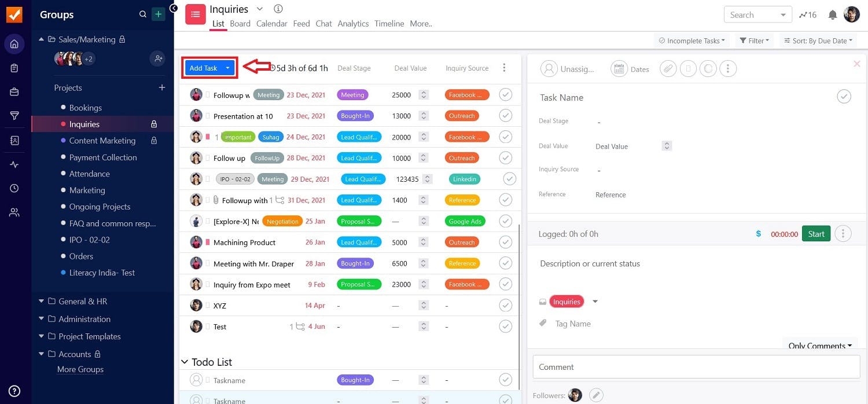Image resolution: width=868 pixels, height=404 pixels.
Task: Open the Home dashboard from the sidebar
Action: [14, 43]
